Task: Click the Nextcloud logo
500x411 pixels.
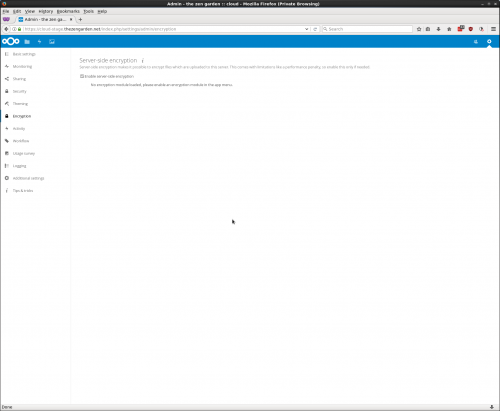Action: pyautogui.click(x=11, y=41)
